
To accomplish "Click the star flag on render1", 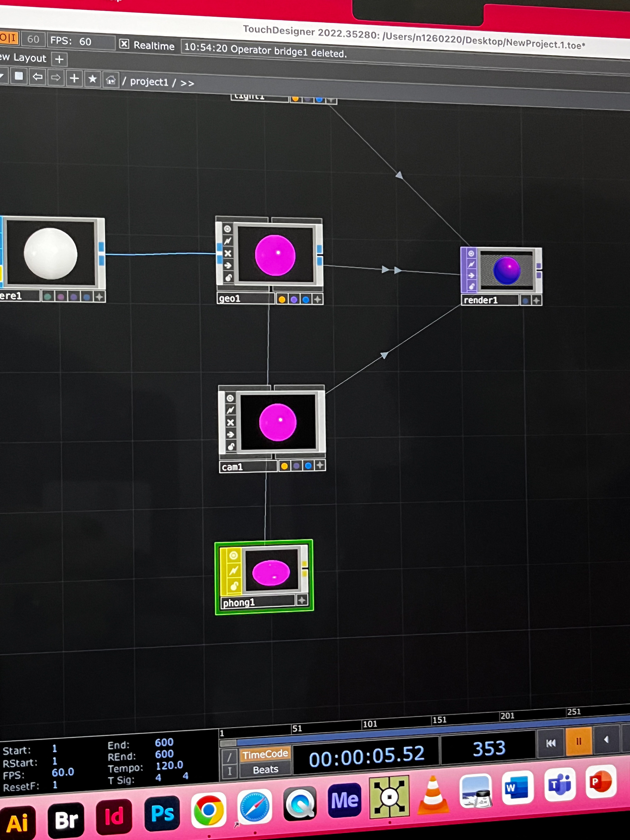I will click(536, 300).
